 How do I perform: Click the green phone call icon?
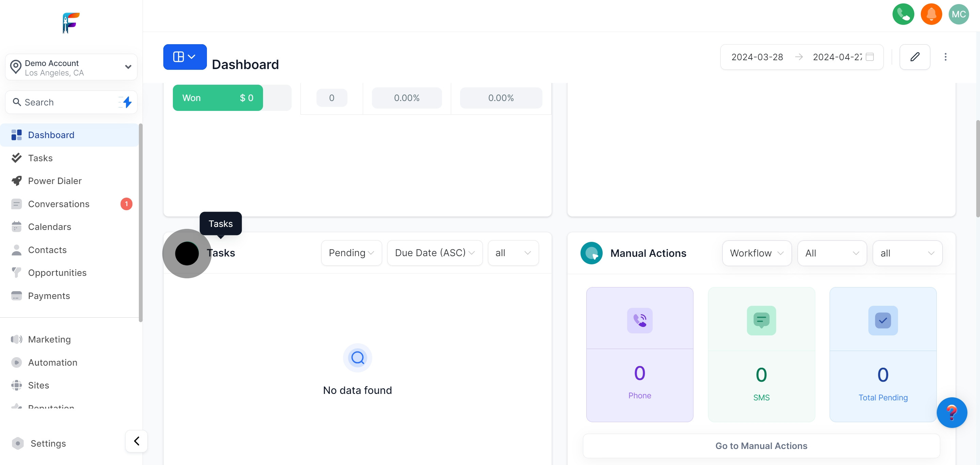click(903, 14)
